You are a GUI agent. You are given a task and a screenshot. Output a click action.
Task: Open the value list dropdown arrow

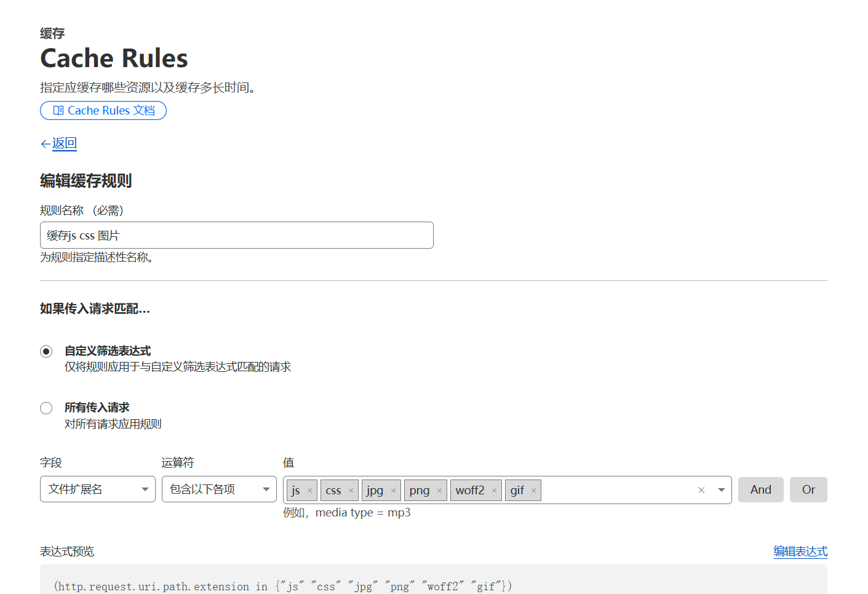click(x=722, y=490)
